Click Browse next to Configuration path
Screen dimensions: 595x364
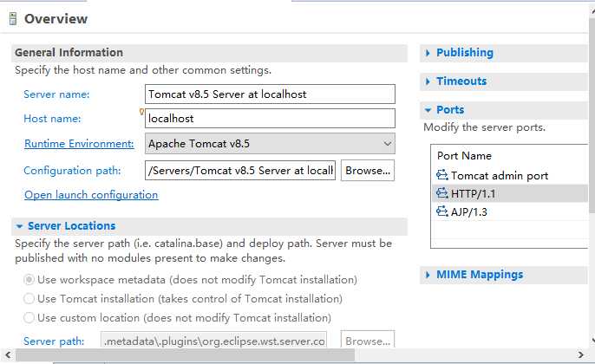pyautogui.click(x=368, y=170)
